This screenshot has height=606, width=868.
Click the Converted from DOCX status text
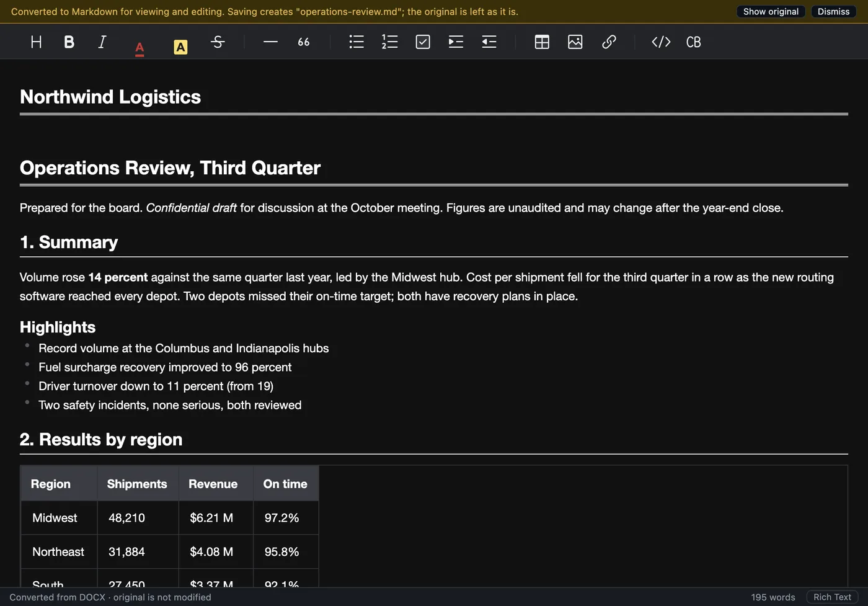pos(110,597)
